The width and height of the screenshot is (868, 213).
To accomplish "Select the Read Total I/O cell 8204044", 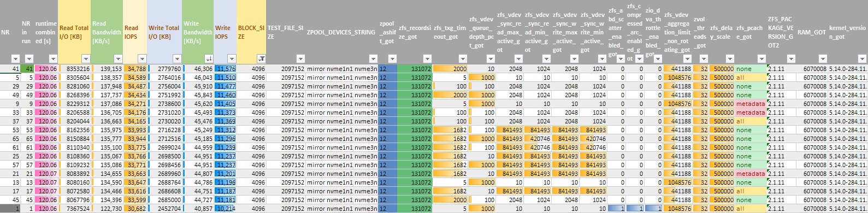I will (x=74, y=121).
